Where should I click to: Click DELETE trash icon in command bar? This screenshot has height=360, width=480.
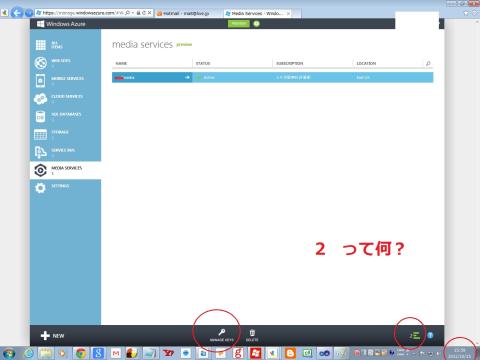(x=252, y=335)
